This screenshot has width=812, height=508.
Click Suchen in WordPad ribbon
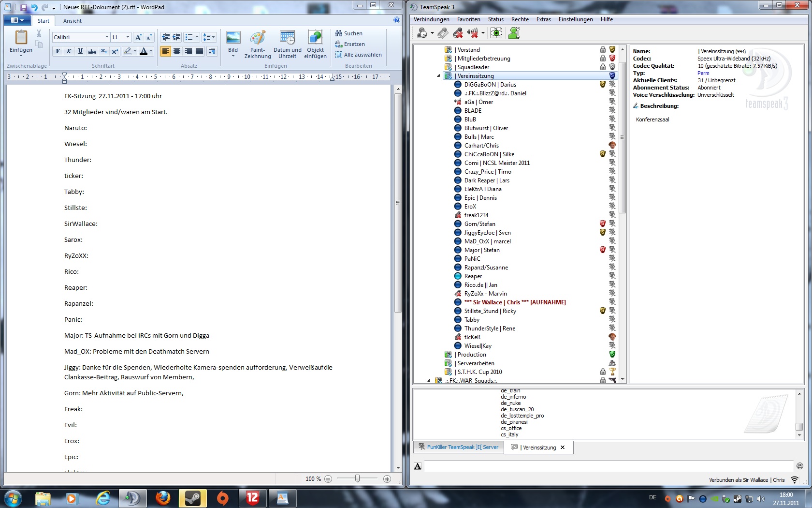(348, 33)
